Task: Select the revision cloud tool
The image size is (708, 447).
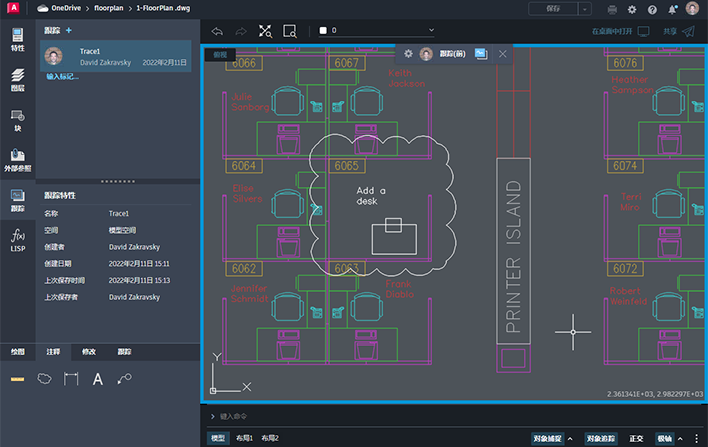Action: tap(44, 379)
